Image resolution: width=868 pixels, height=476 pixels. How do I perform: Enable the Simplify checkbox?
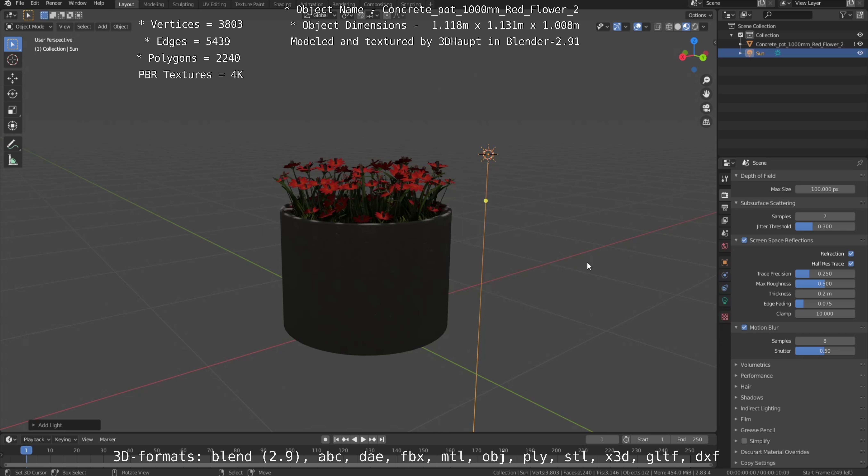click(x=744, y=441)
